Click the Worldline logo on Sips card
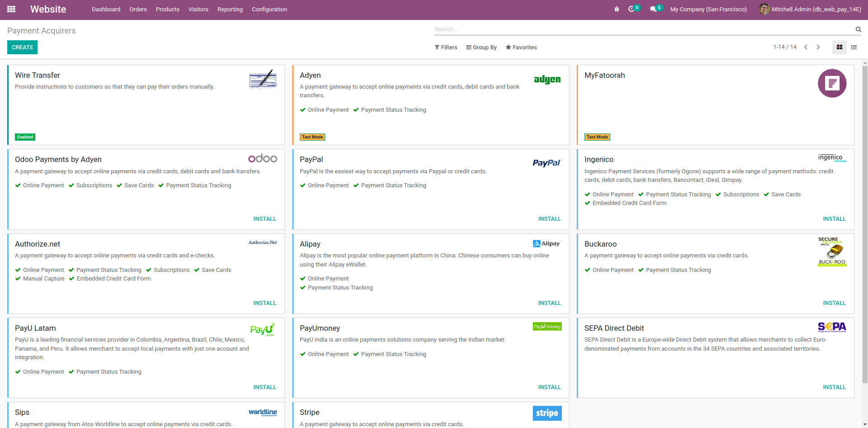Viewport: 868px width, 428px height. [263, 412]
